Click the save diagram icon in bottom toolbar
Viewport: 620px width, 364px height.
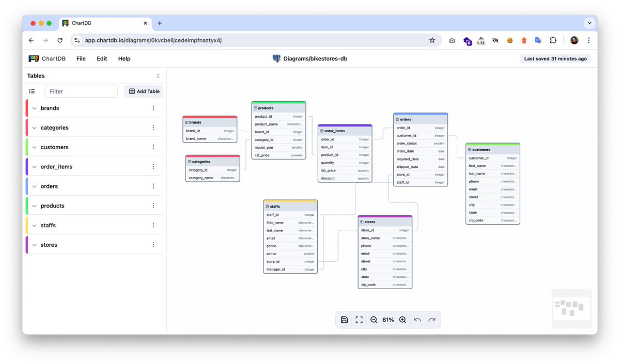click(x=344, y=320)
